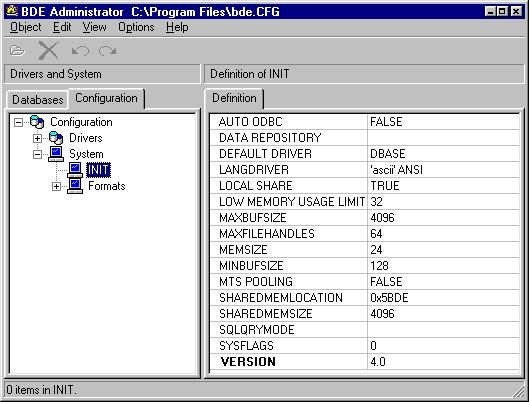Viewport: 529px width, 402px height.
Task: Open the Object menu
Action: click(x=25, y=27)
